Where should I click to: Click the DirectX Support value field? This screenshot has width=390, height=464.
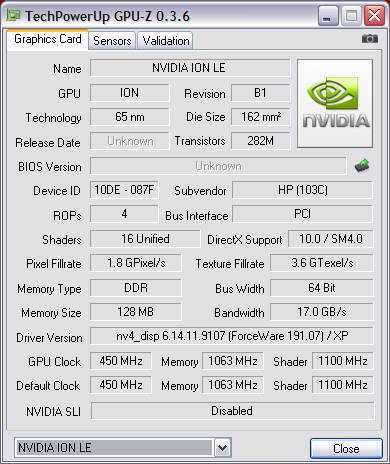331,239
